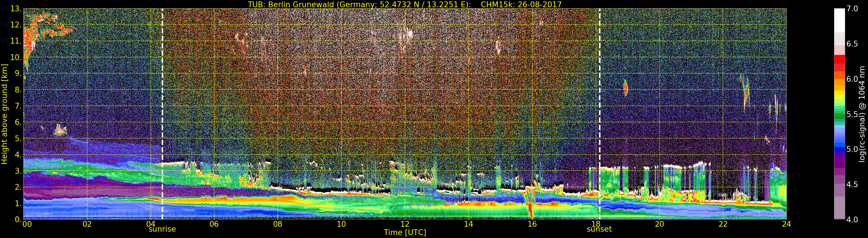This screenshot has width=868, height=238.
Task: Click the plot title naming Berlin Grunewald
Action: point(405,4)
